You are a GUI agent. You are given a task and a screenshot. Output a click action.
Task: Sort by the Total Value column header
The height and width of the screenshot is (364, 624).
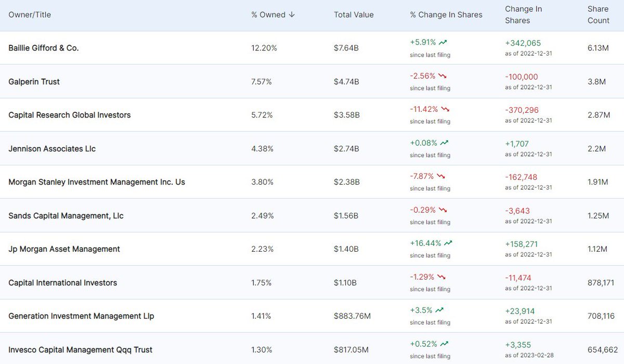(354, 15)
